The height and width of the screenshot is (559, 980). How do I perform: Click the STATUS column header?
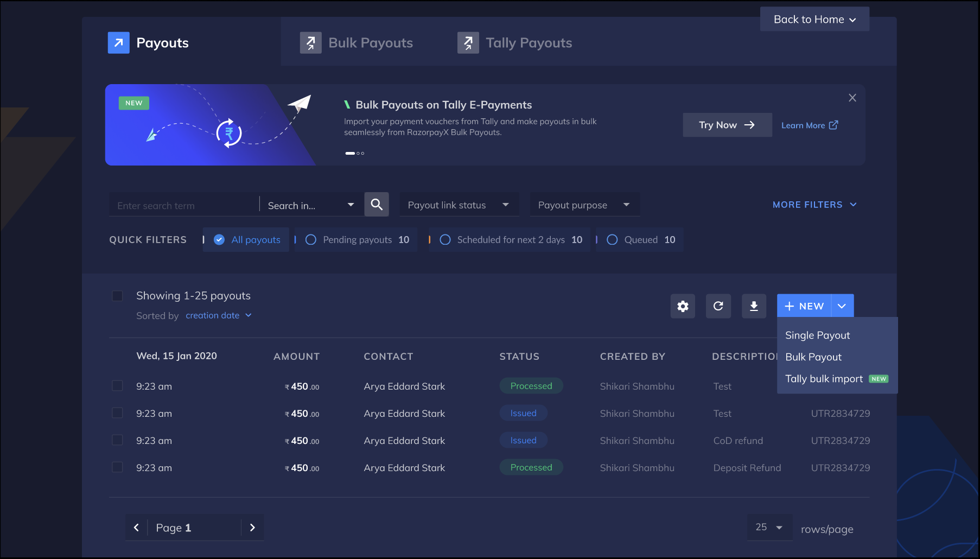coord(519,357)
